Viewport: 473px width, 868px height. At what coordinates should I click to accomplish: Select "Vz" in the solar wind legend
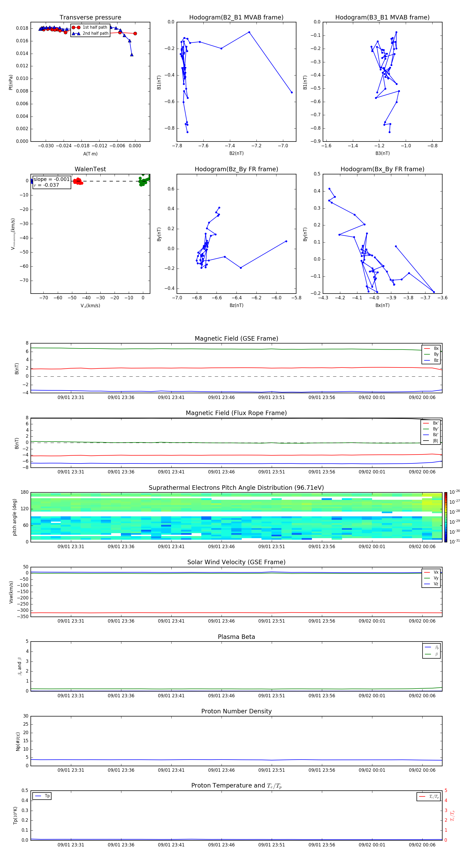coord(431,584)
